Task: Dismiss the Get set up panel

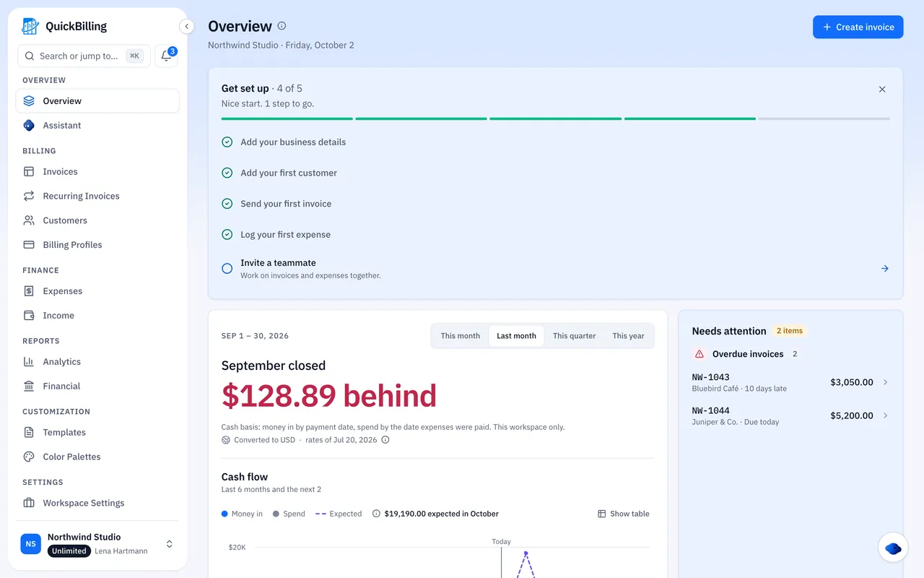Action: click(882, 90)
